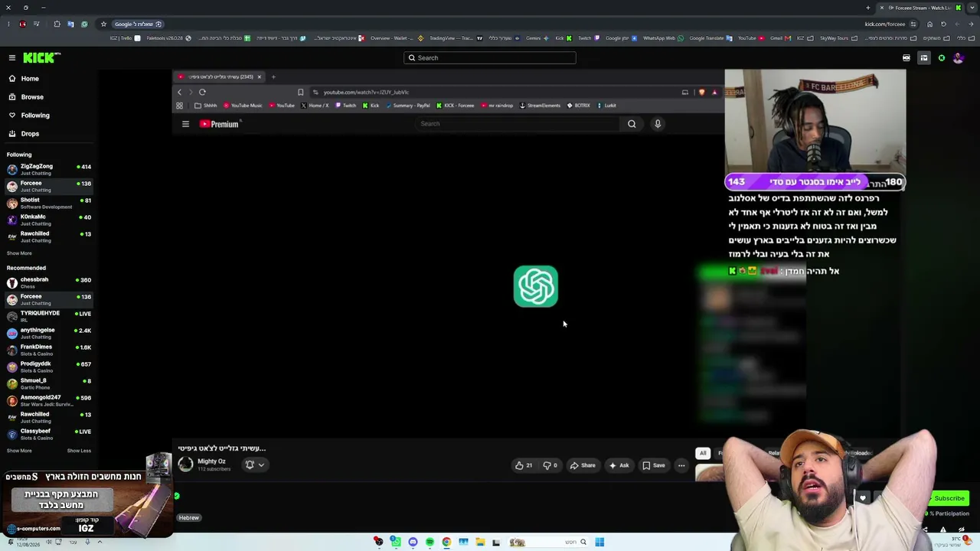The height and width of the screenshot is (551, 980).
Task: Open the Kick profile avatar menu
Action: pyautogui.click(x=958, y=58)
